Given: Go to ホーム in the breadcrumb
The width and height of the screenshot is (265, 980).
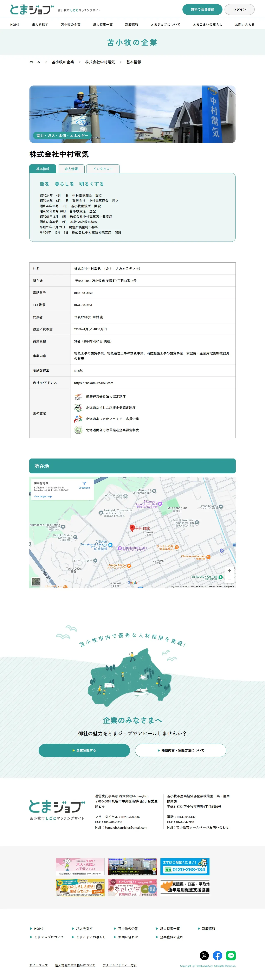Looking at the screenshot, I should [x=35, y=62].
